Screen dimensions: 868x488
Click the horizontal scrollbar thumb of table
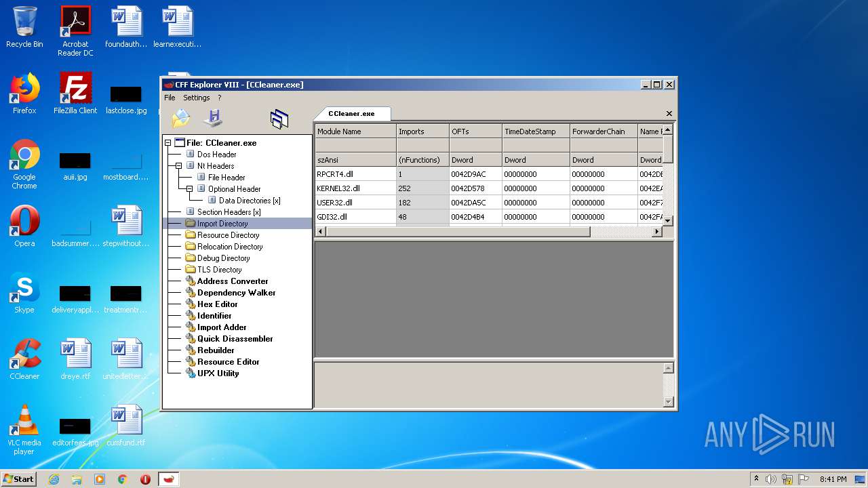(x=458, y=232)
